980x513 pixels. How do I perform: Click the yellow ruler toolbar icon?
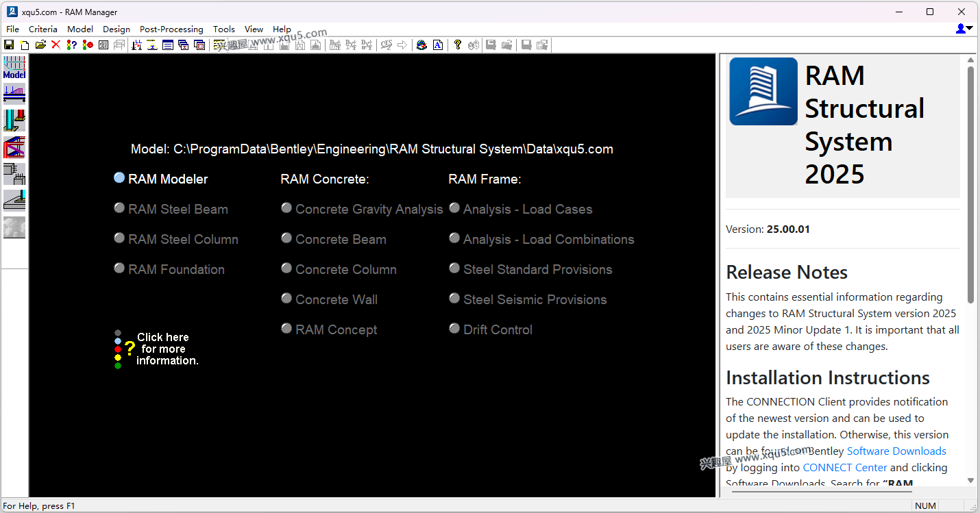pyautogui.click(x=219, y=45)
